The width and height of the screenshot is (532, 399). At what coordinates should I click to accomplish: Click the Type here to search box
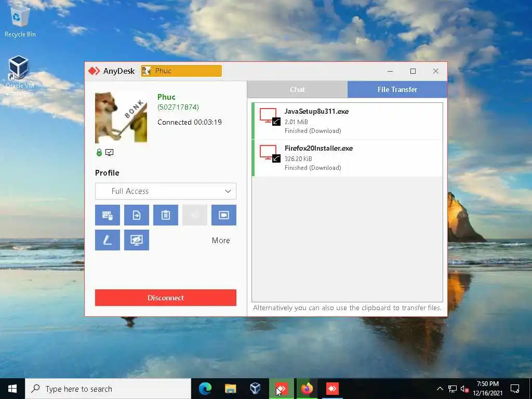click(108, 389)
